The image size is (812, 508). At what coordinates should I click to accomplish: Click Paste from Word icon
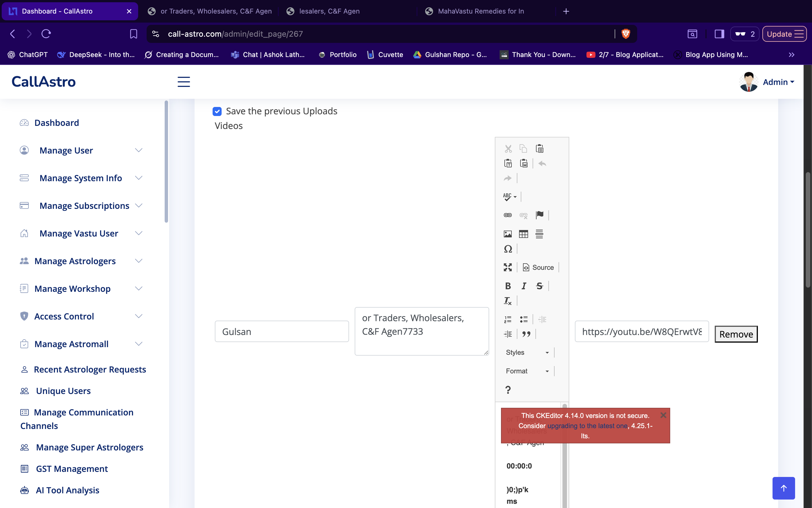point(524,164)
